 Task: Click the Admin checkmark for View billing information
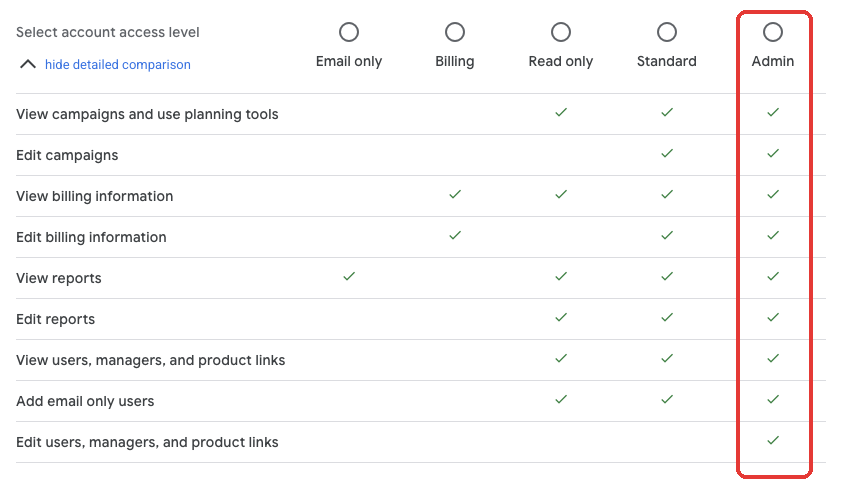click(x=773, y=194)
